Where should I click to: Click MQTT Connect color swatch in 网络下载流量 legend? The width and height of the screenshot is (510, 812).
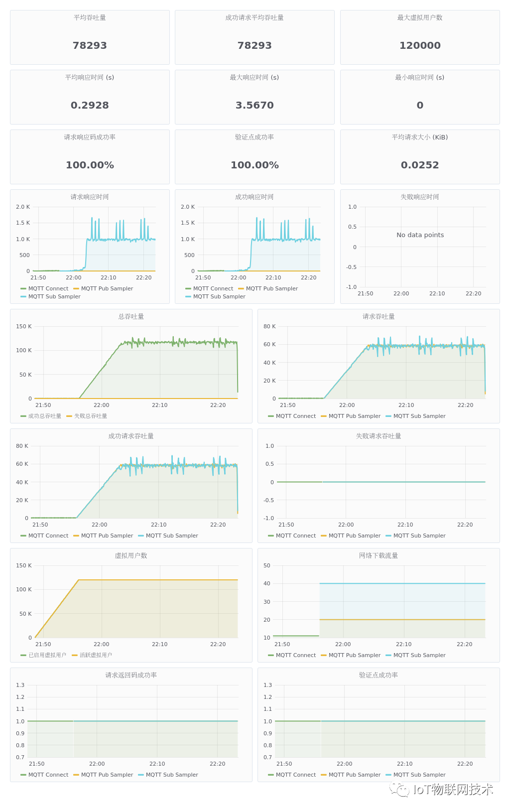click(271, 656)
